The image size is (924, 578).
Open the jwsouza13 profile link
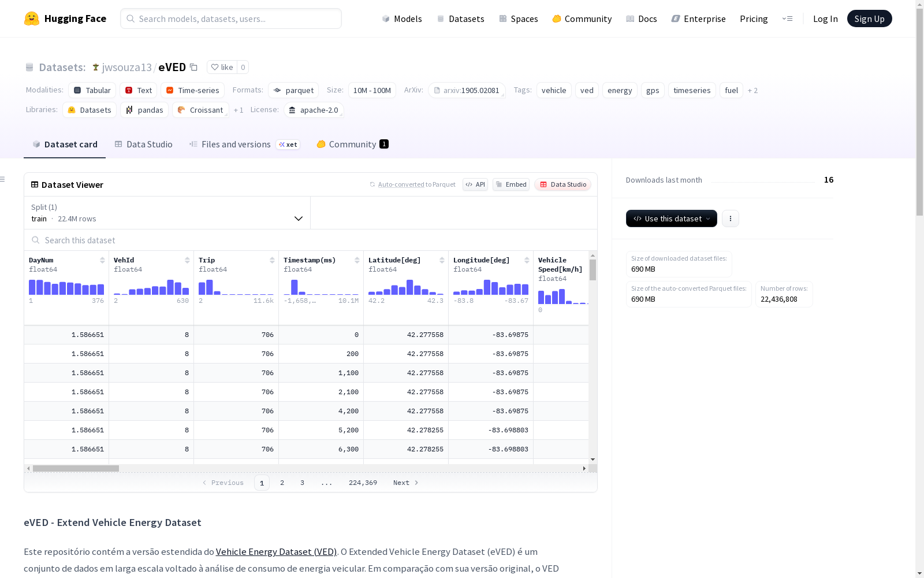click(126, 67)
